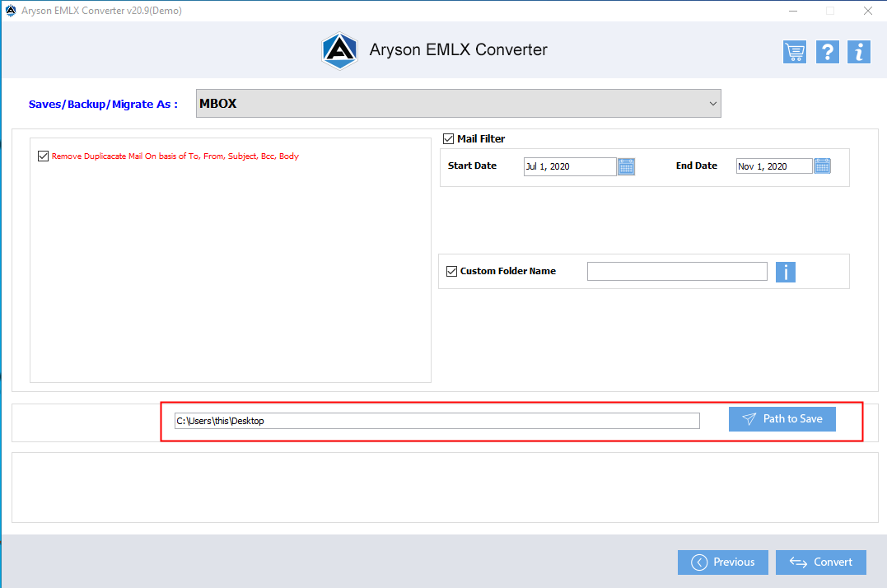Toggle the Mail Filter checkbox
Screen dimensions: 887x588
tap(449, 138)
